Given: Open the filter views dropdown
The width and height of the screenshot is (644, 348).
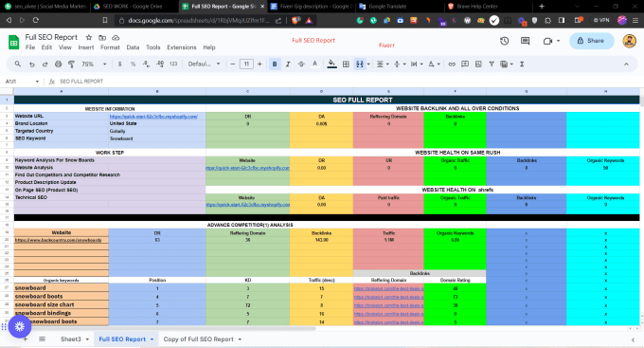Looking at the screenshot, I should [x=506, y=64].
